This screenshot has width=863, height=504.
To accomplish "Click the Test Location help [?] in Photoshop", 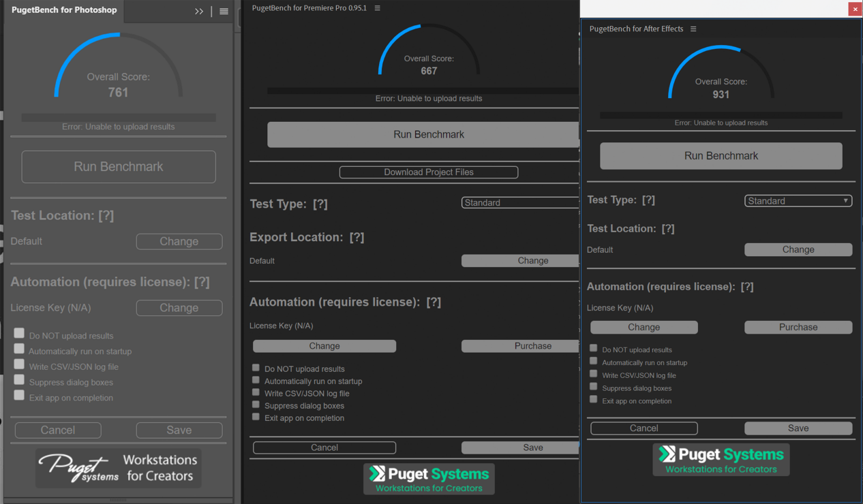I will [x=106, y=215].
